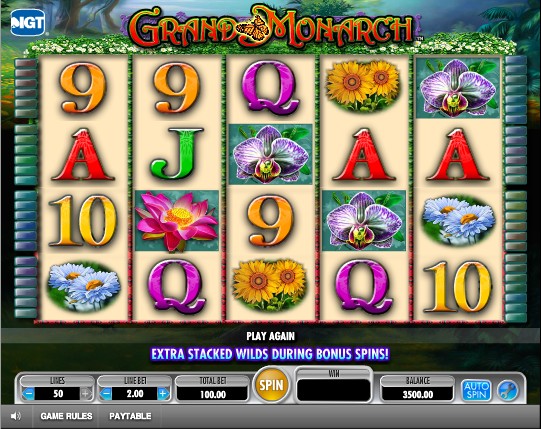Open the wrench settings icon
Viewport: 541px width, 429px height.
click(508, 390)
